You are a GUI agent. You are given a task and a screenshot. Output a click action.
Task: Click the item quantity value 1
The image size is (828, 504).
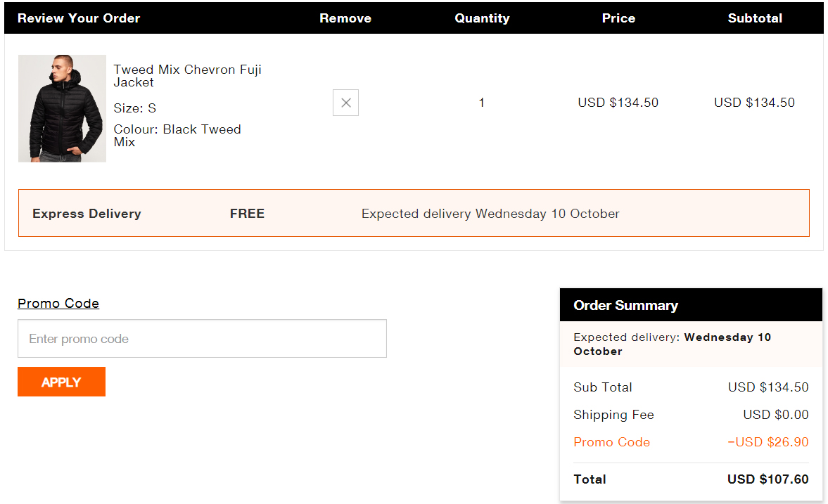(482, 103)
